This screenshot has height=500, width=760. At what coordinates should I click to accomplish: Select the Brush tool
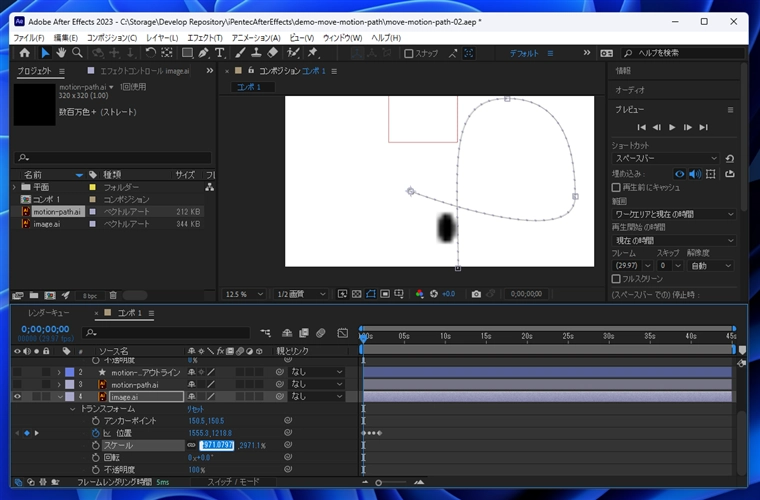click(240, 53)
